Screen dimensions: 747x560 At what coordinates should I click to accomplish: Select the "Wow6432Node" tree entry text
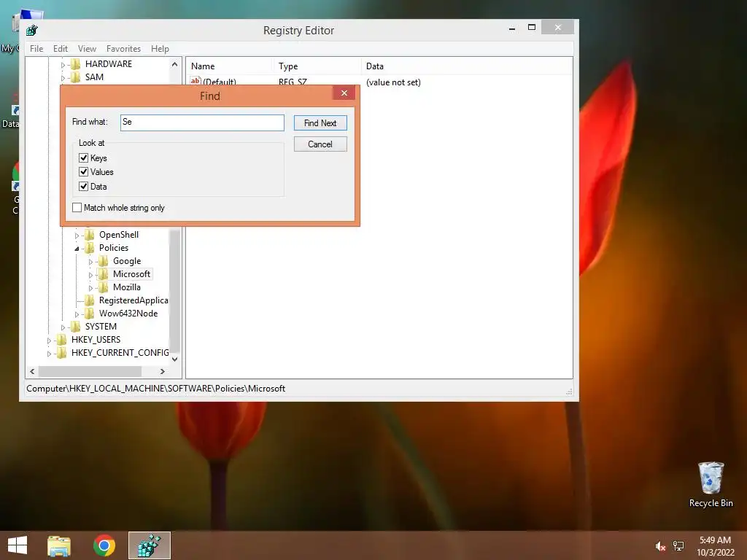128,314
